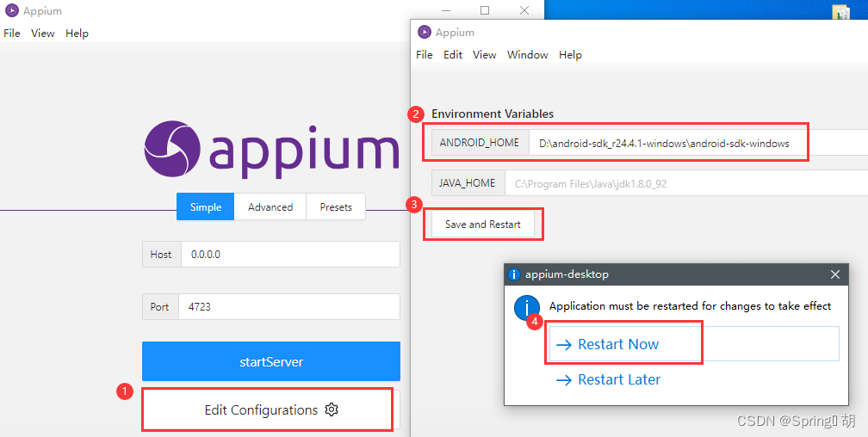Switch to the Presets tab
The height and width of the screenshot is (437, 868).
pyautogui.click(x=336, y=206)
